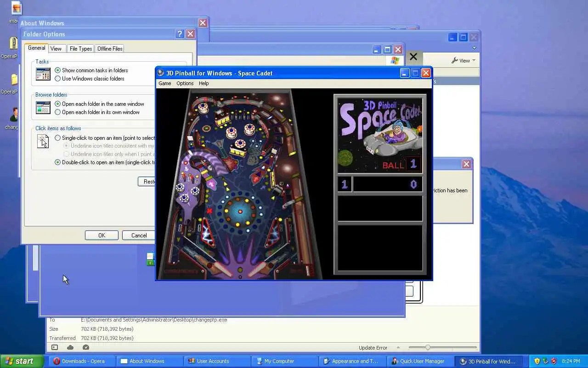The height and width of the screenshot is (368, 588).
Task: Open the Game menu in 3D Pinball
Action: tap(164, 83)
